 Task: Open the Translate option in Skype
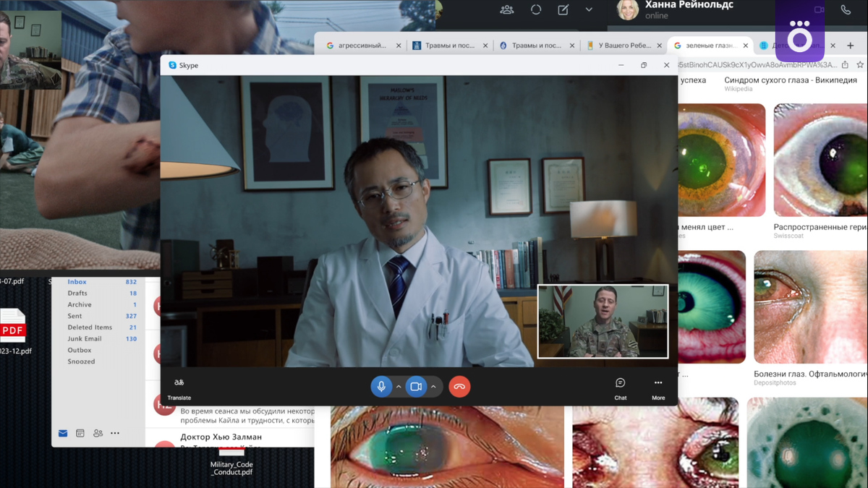[179, 389]
